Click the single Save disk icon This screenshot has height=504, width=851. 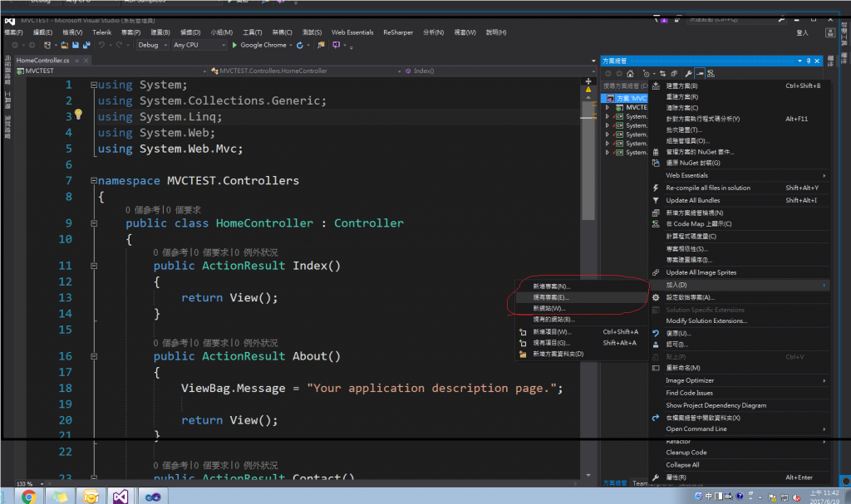point(76,45)
